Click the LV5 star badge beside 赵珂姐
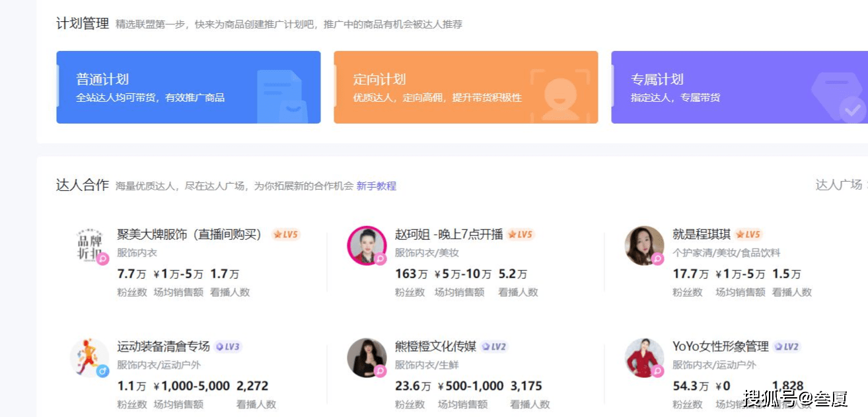The height and width of the screenshot is (417, 868). click(520, 234)
